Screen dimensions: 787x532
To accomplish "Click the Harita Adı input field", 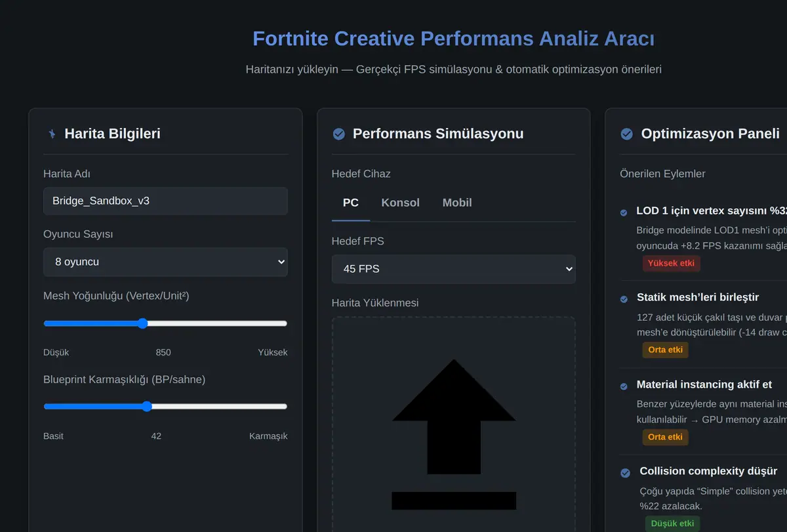I will [165, 201].
